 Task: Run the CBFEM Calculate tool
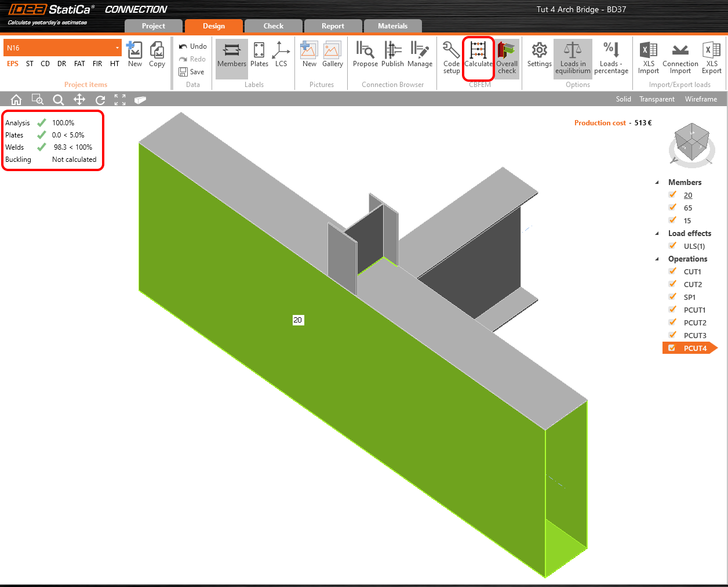(478, 57)
